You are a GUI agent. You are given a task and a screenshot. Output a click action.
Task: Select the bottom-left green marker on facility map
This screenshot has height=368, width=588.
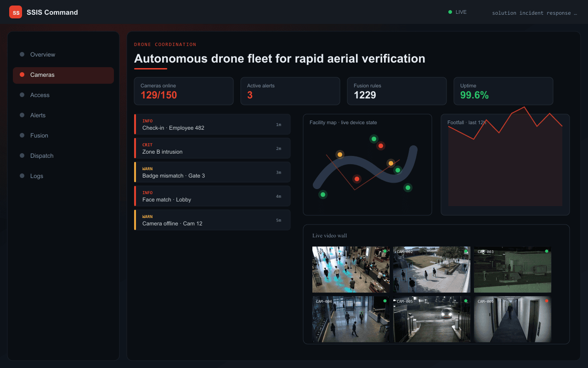[x=323, y=195]
